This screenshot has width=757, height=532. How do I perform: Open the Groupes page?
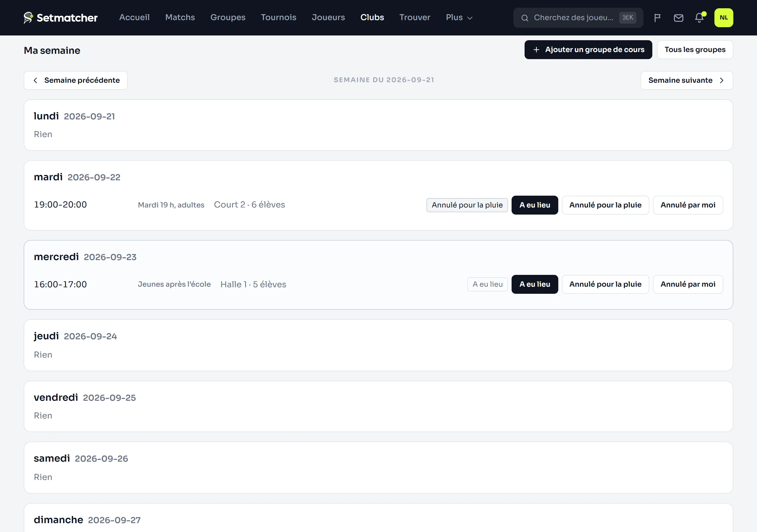click(x=228, y=17)
